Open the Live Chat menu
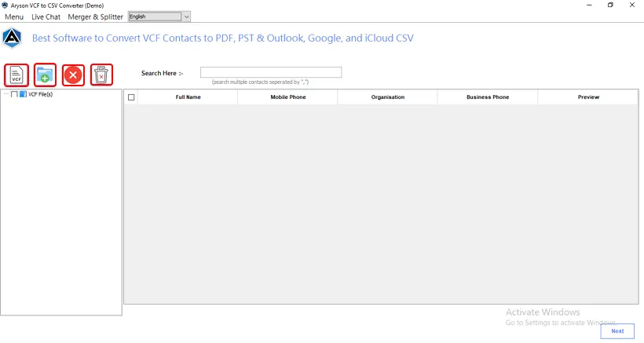 click(46, 16)
